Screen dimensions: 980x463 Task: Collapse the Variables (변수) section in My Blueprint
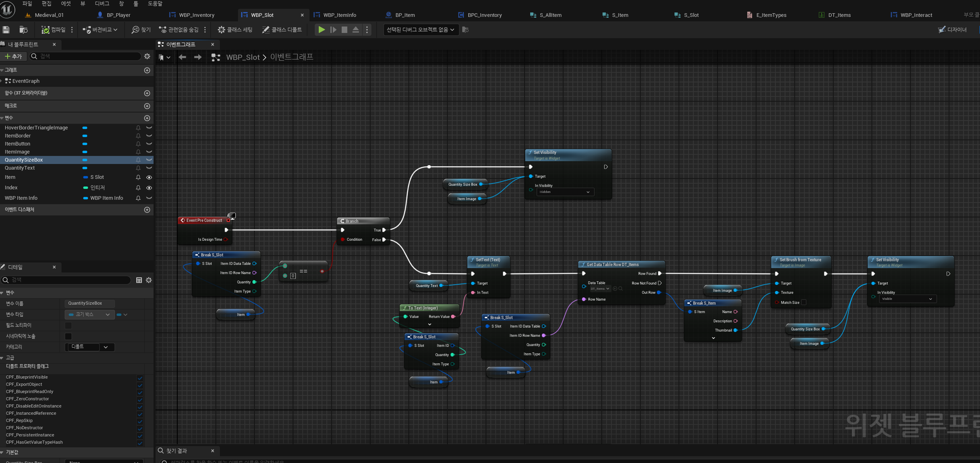2,118
